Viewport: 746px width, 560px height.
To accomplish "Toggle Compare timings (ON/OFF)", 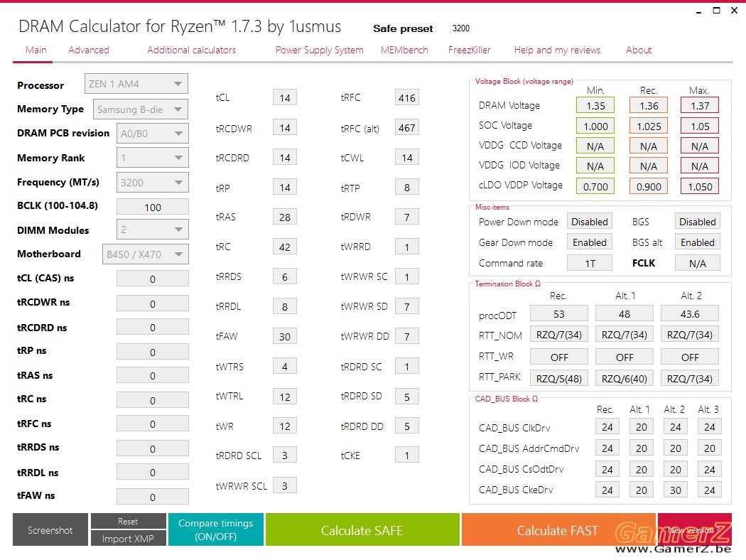I will (x=215, y=529).
